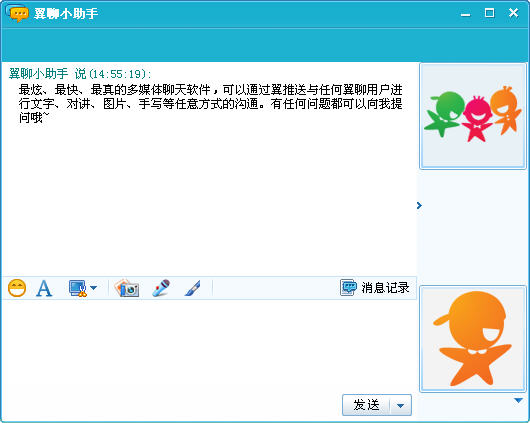This screenshot has height=423, width=530.
Task: Expand the screenshot options dropdown arrow
Action: (x=94, y=288)
